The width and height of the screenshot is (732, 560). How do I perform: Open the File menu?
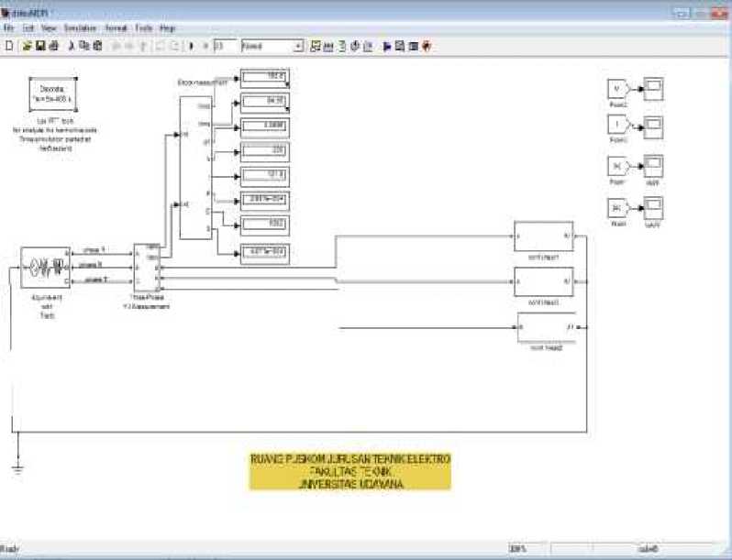point(9,28)
